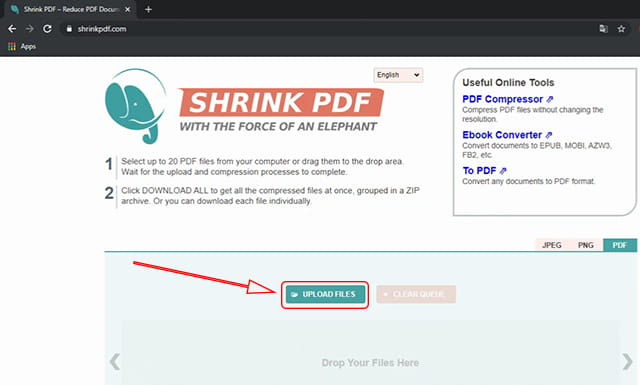Click the SHRINK PDF title banner
Screen dimensions: 640x385
click(280, 102)
